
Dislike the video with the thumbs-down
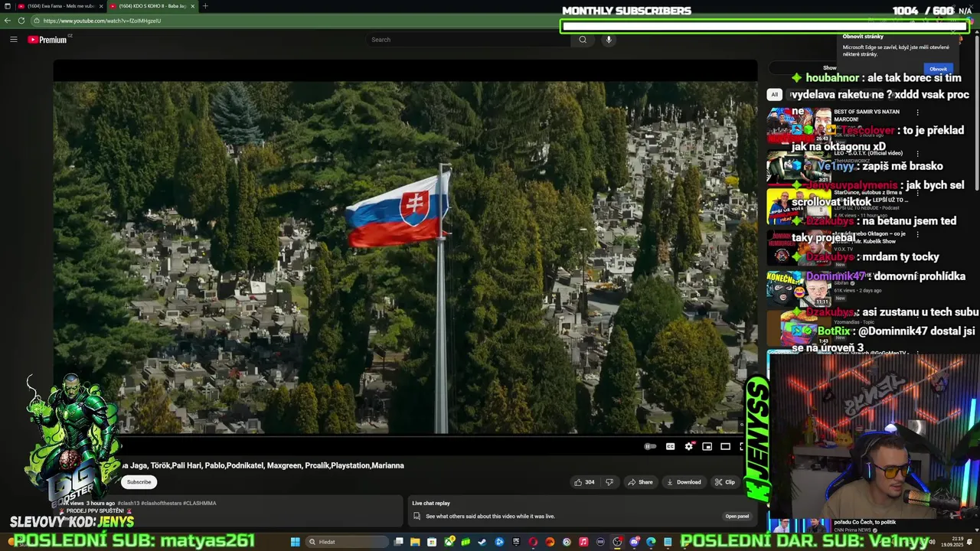point(609,482)
